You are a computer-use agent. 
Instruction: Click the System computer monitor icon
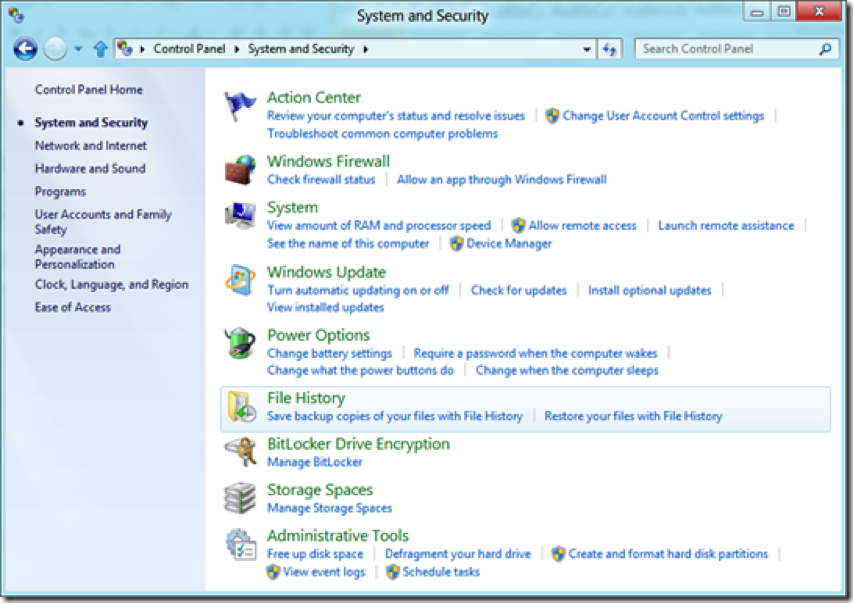tap(240, 216)
